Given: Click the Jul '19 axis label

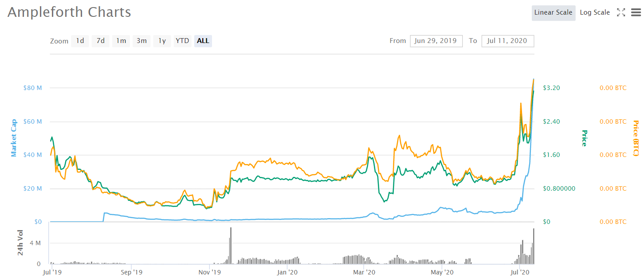Looking at the screenshot, I should (x=52, y=272).
